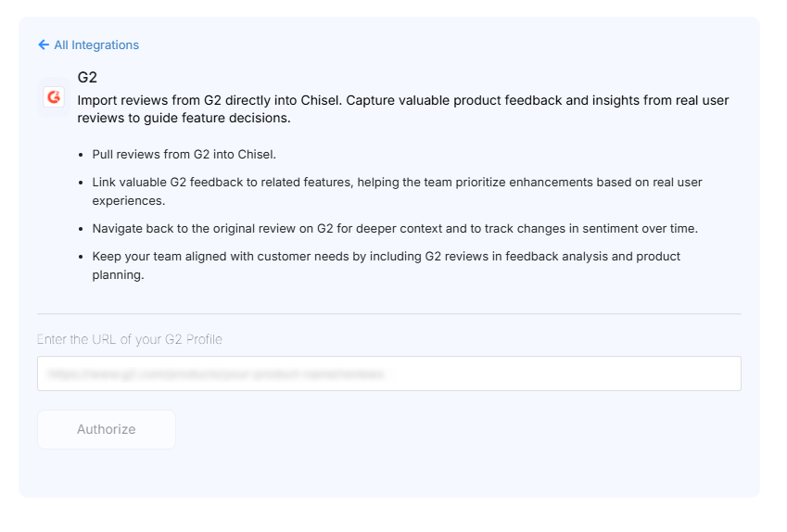Click the bullet dot before 'Navigate back'
787x532 pixels.
click(81, 229)
